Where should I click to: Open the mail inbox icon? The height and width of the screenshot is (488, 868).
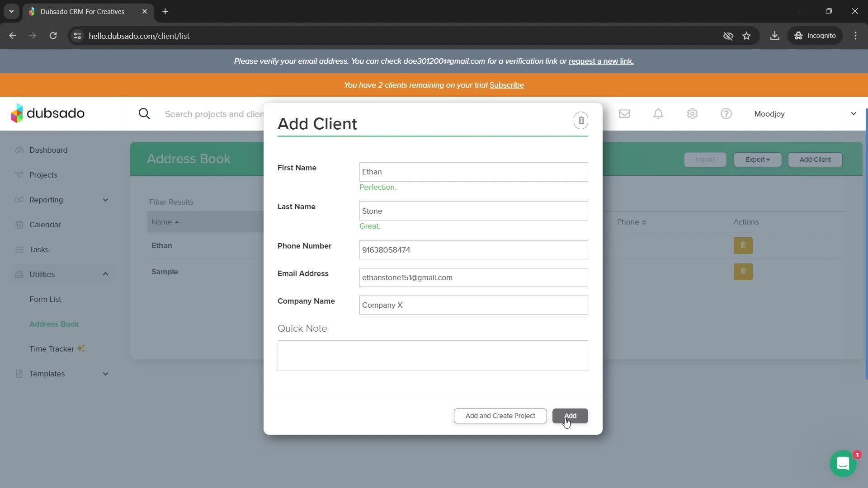624,114
